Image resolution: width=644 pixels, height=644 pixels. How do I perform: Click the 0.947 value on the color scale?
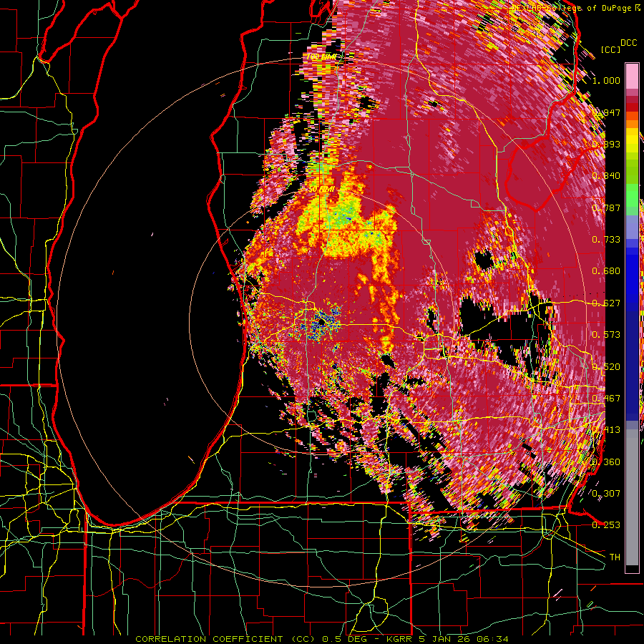(x=606, y=112)
